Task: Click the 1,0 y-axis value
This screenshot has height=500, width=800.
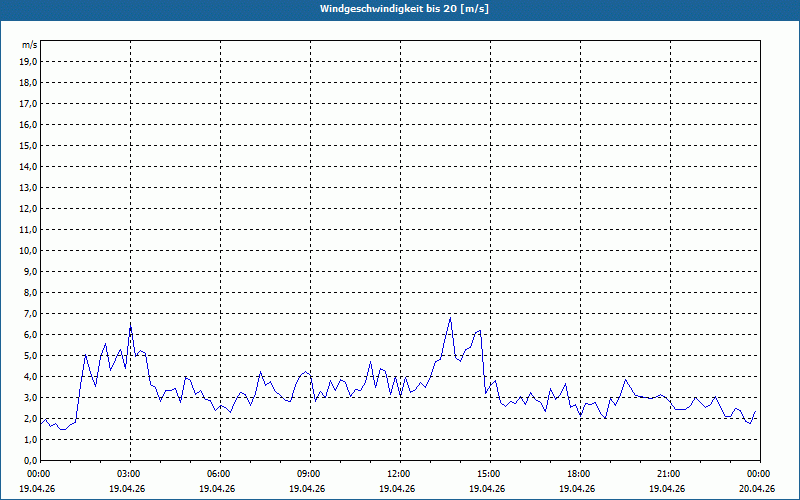Action: tap(30, 439)
